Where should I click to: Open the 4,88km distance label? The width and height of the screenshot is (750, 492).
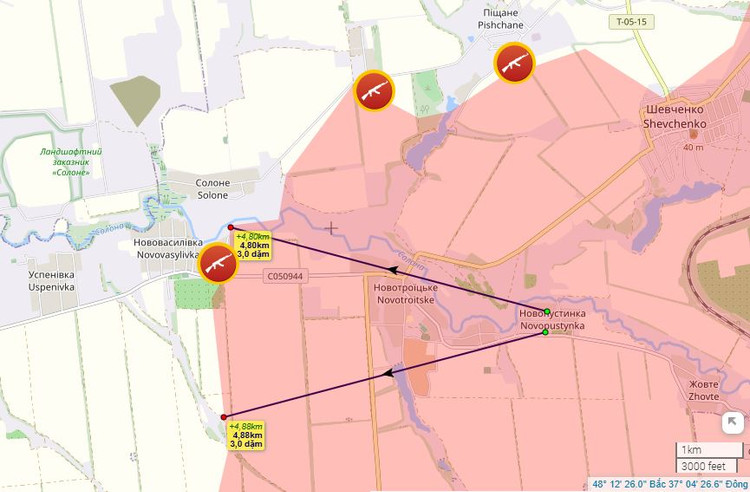click(x=246, y=435)
